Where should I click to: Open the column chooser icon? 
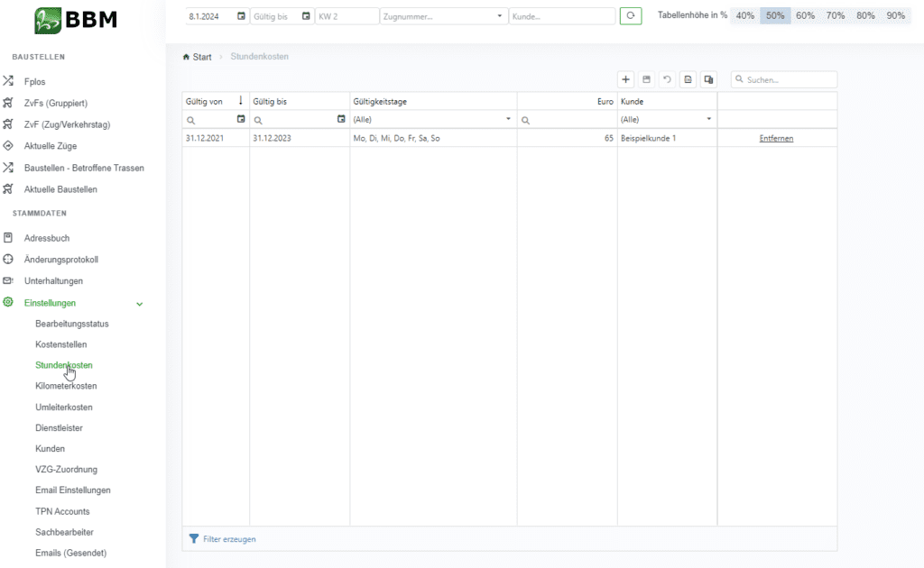click(x=709, y=79)
